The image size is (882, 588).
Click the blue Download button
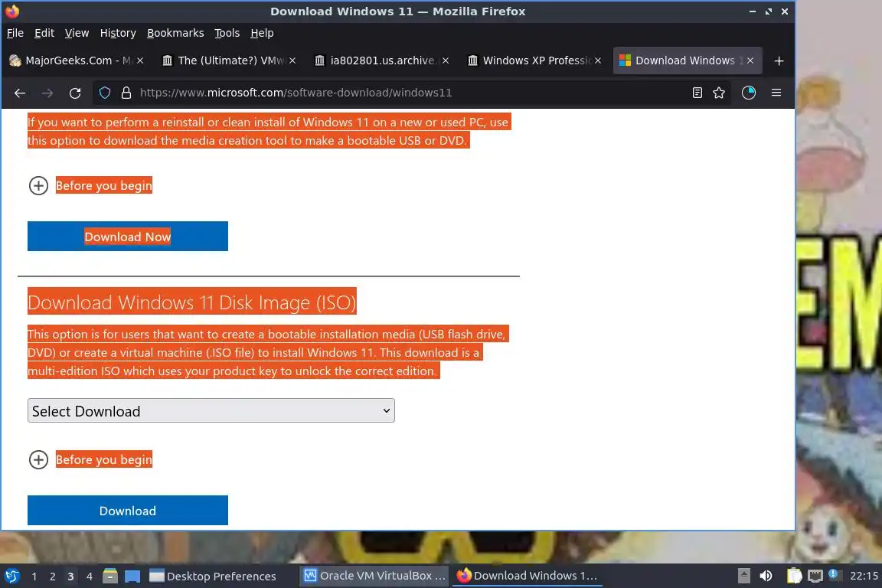point(128,511)
